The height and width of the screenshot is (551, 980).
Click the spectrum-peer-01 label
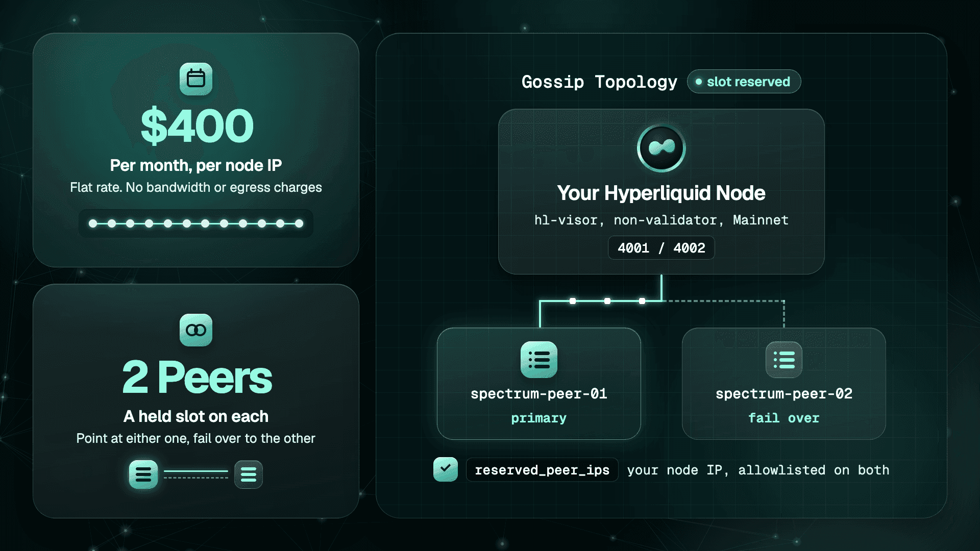(539, 393)
